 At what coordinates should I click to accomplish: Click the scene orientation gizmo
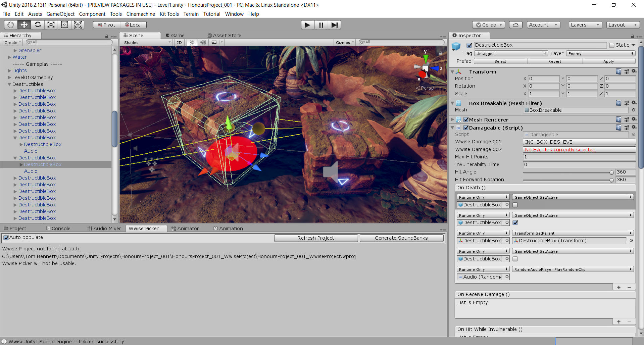426,68
